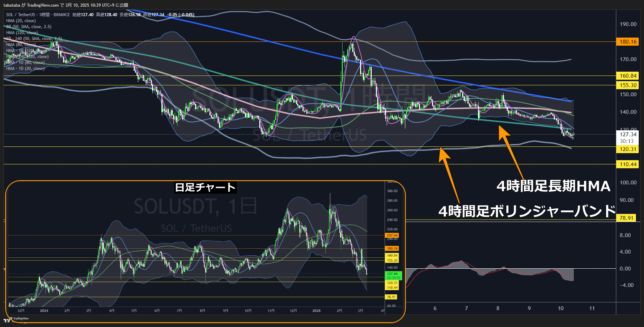
Task: Click the low value '安値126.58'
Action: (130, 15)
